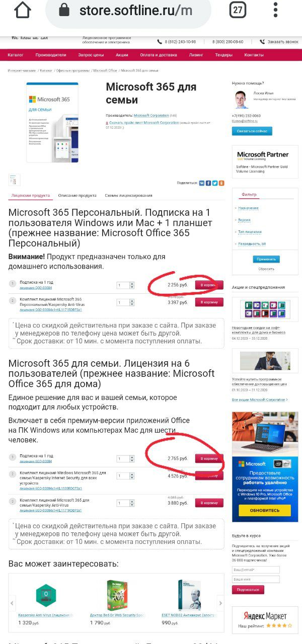Tap the browser home icon

23,10
